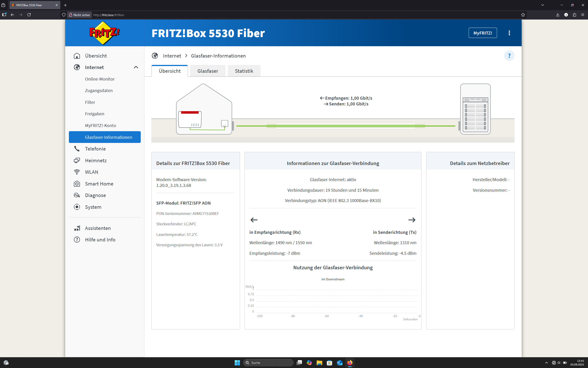Click the Hilfe und Info question icon

[77, 240]
